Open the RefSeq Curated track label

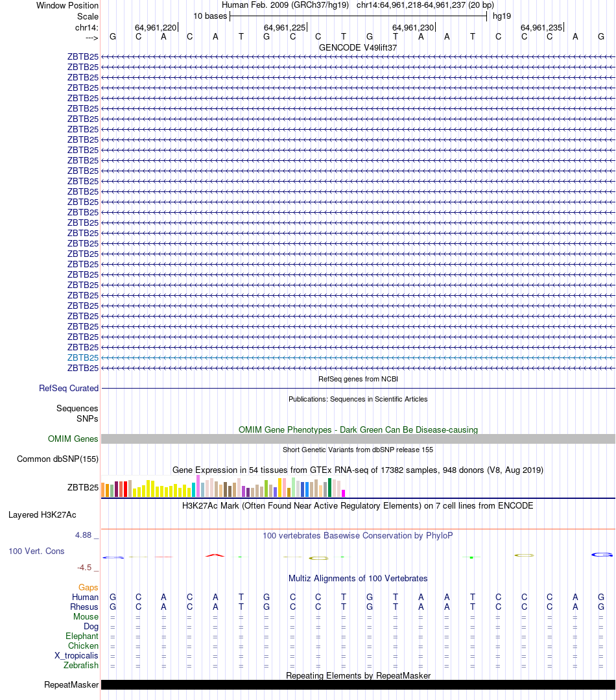(69, 389)
